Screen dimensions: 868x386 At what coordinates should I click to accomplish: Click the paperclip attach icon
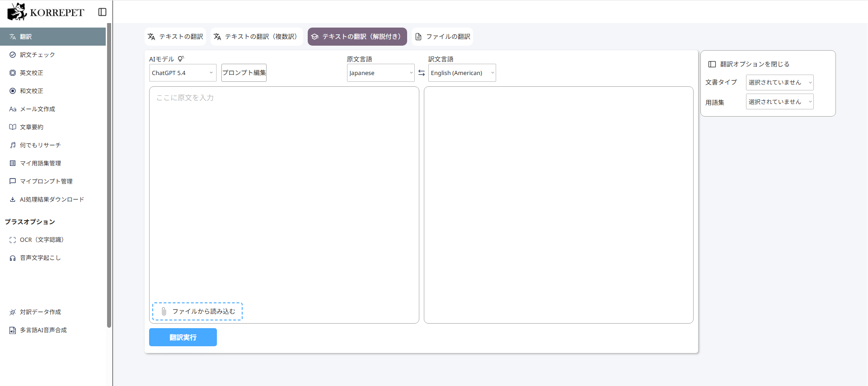coord(164,311)
